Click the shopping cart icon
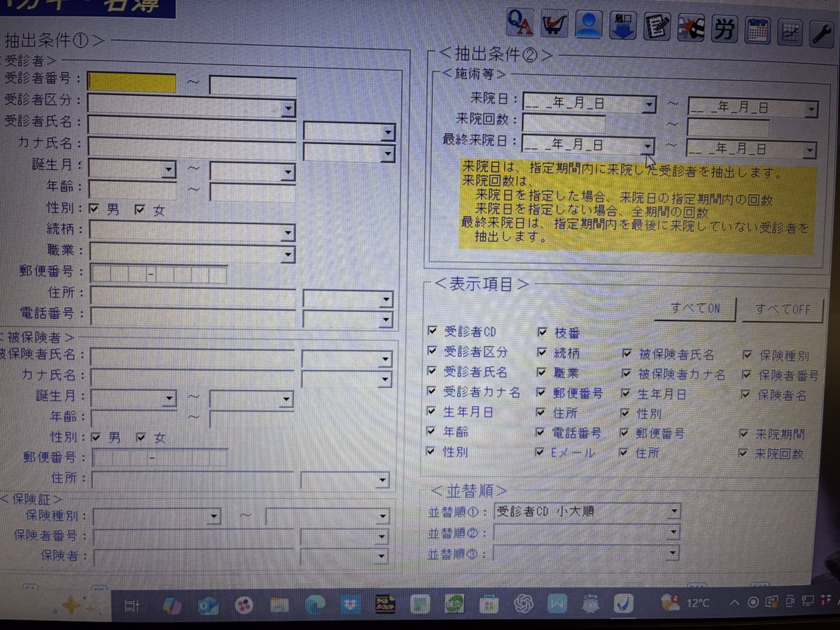This screenshot has height=630, width=840. click(x=554, y=26)
